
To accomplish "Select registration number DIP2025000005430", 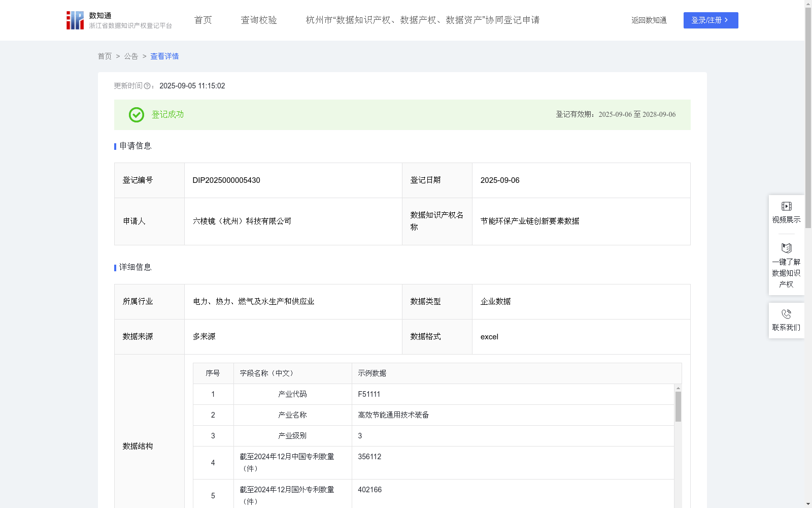I will (x=226, y=180).
